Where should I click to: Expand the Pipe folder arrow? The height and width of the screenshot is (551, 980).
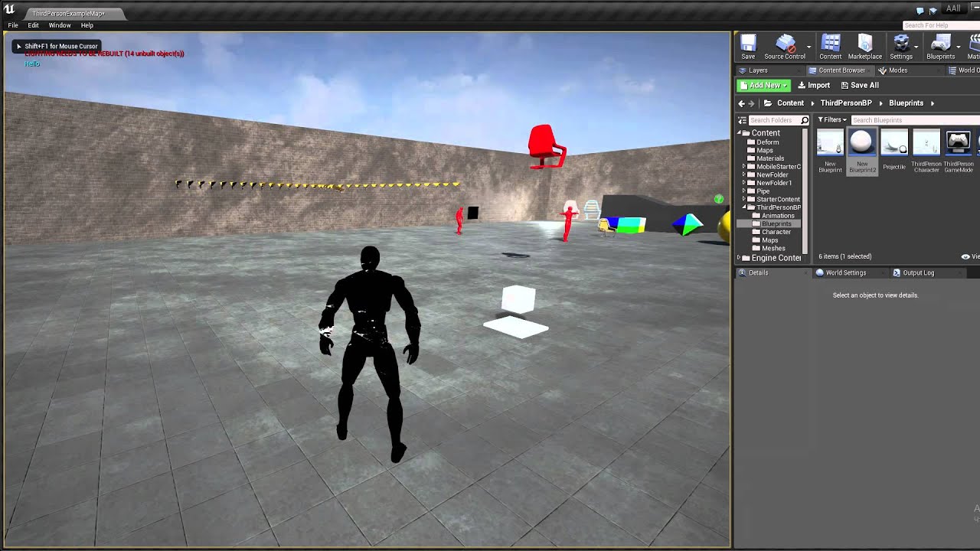click(x=743, y=191)
